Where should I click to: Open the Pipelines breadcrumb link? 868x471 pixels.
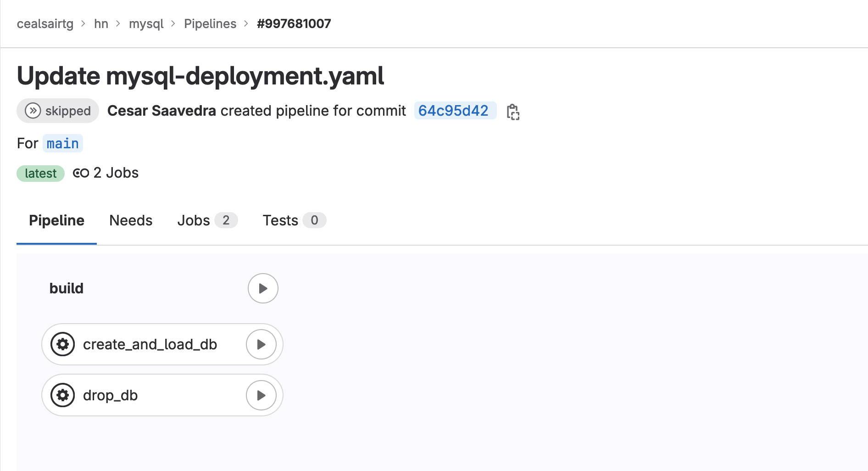[x=210, y=23]
